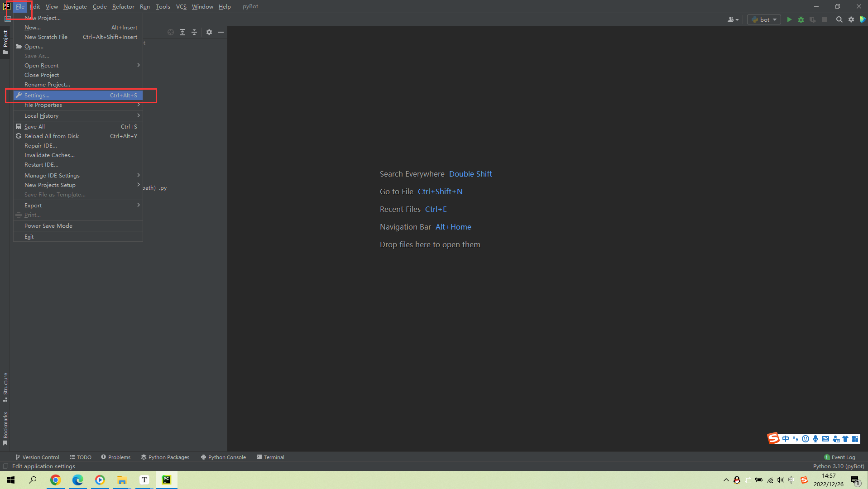
Task: Open Project panel options gear
Action: click(x=209, y=32)
